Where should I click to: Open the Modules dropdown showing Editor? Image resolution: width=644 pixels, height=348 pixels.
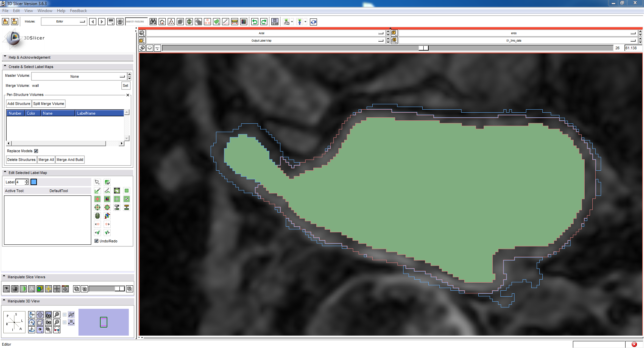[64, 21]
